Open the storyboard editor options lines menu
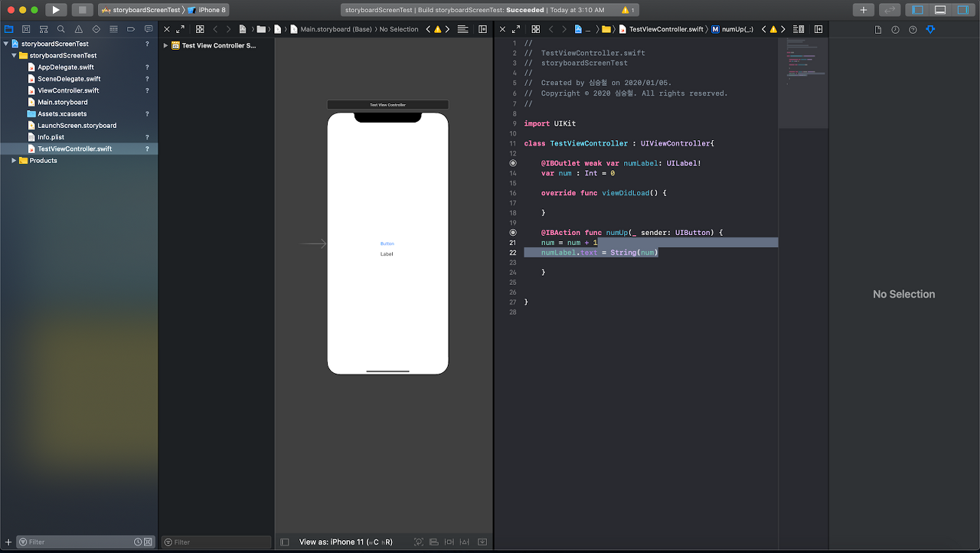Viewport: 980px width, 553px height. [x=463, y=29]
